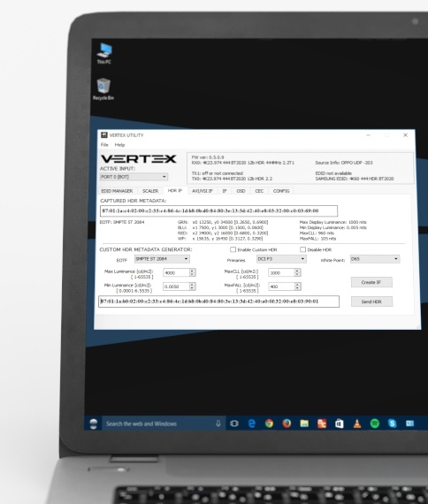
Task: Open Task View from taskbar
Action: tap(234, 424)
